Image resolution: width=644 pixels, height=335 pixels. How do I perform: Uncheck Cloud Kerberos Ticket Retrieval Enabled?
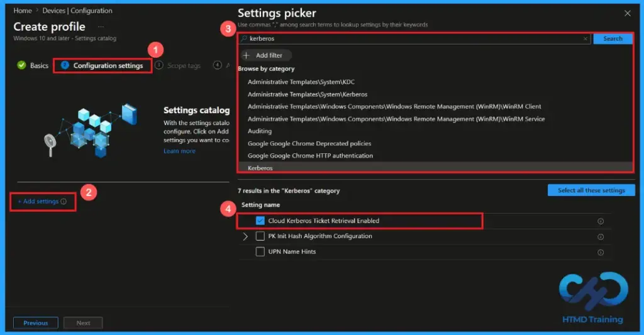pos(260,221)
